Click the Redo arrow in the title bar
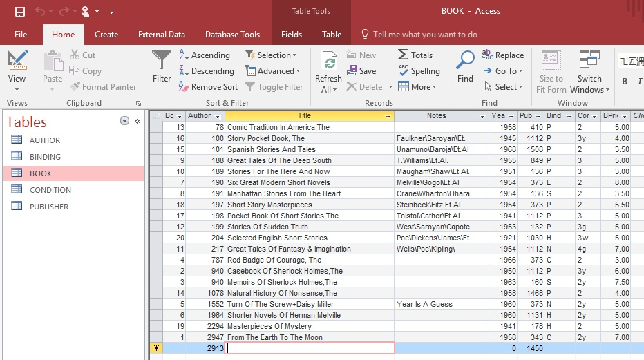The height and width of the screenshot is (360, 644). pos(64,12)
